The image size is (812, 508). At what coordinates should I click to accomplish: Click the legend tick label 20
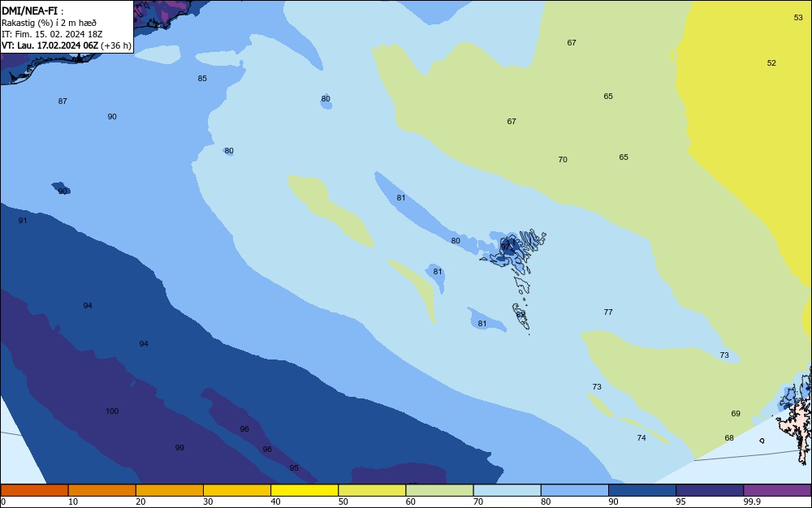[140, 502]
